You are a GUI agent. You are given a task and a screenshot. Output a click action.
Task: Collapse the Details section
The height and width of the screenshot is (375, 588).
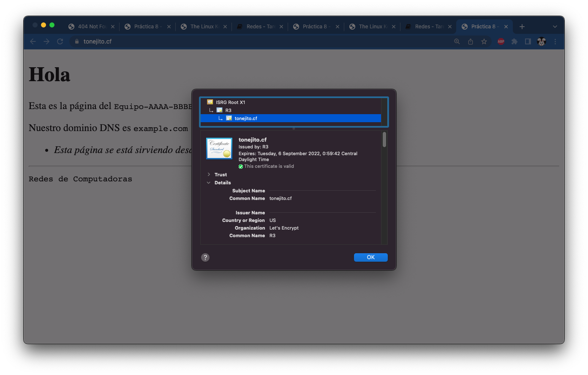[x=209, y=183]
